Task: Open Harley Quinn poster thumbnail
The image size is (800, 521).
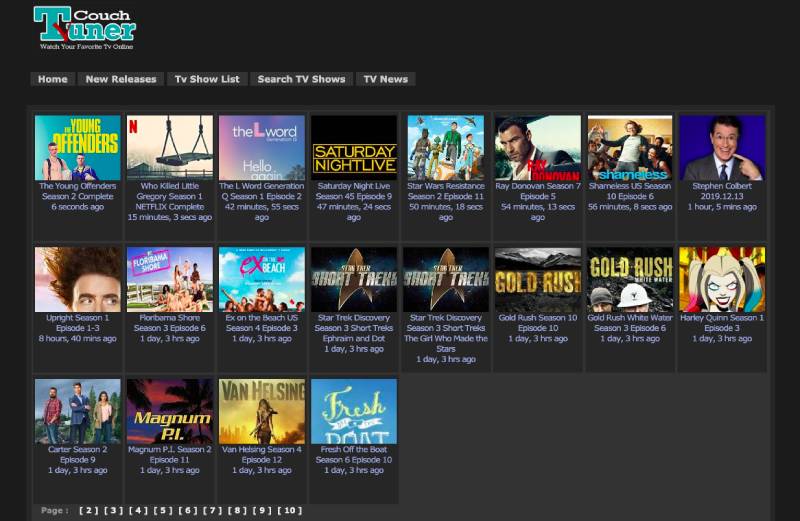Action: (x=722, y=279)
